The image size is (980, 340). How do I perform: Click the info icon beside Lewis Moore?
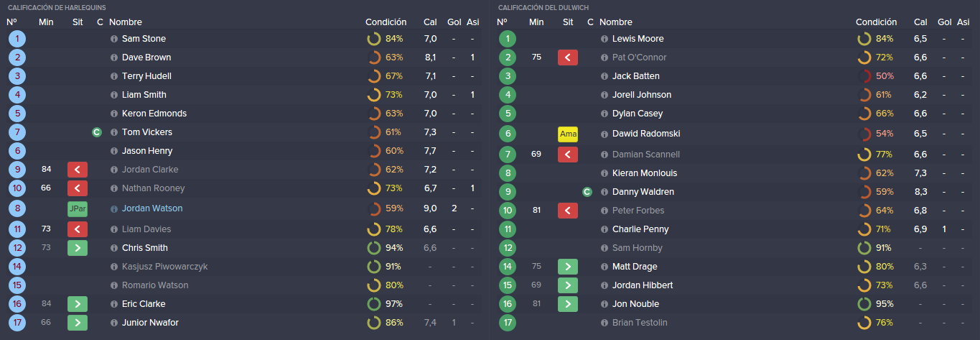tap(604, 39)
